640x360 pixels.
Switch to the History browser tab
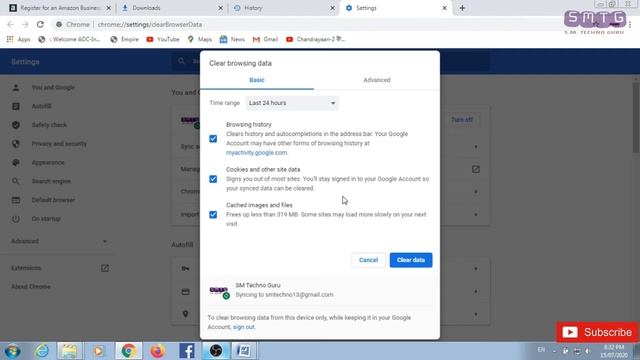point(284,8)
